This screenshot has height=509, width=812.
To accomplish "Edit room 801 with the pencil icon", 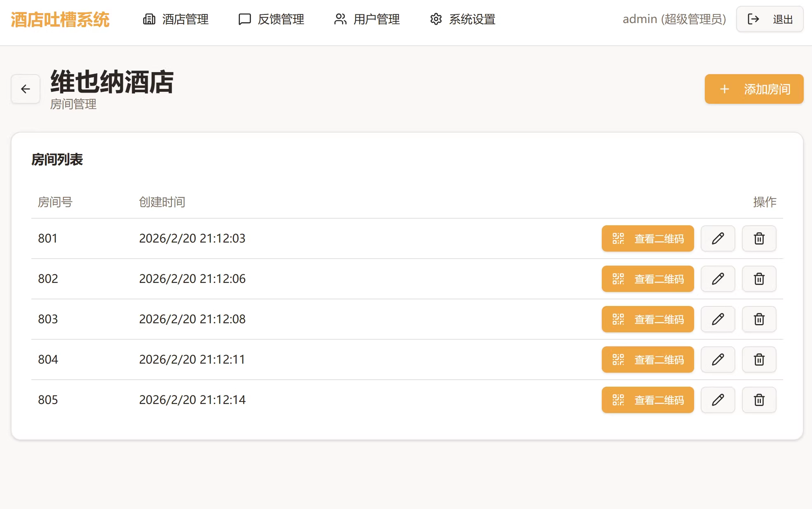I will coord(718,238).
